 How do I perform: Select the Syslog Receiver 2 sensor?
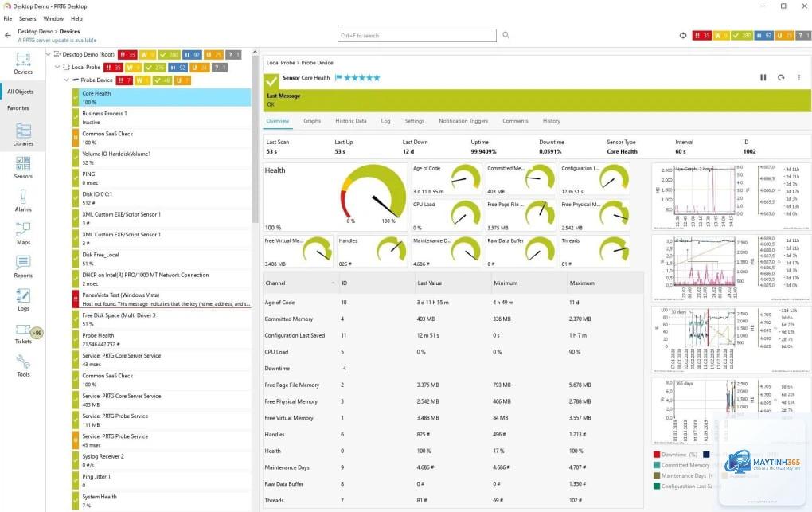(x=162, y=461)
